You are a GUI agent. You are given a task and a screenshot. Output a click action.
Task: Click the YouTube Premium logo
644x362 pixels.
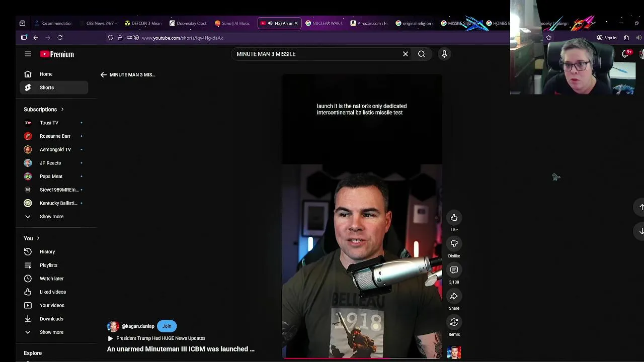click(57, 54)
